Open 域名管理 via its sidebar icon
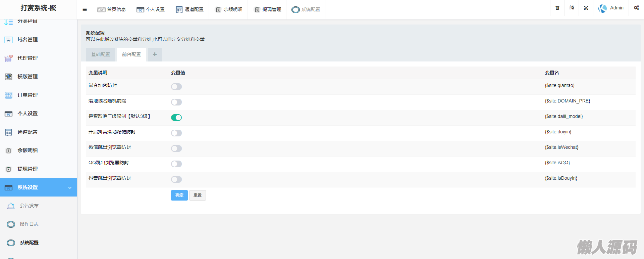Image resolution: width=644 pixels, height=259 pixels. [x=8, y=40]
